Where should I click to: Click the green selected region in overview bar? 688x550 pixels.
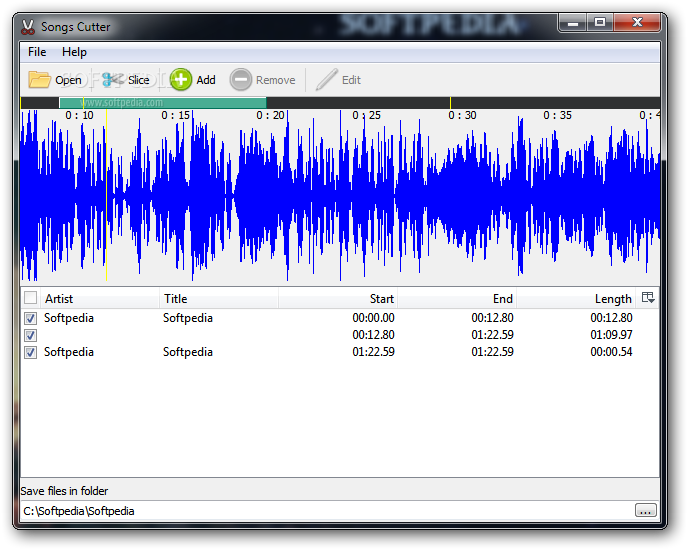pyautogui.click(x=163, y=103)
